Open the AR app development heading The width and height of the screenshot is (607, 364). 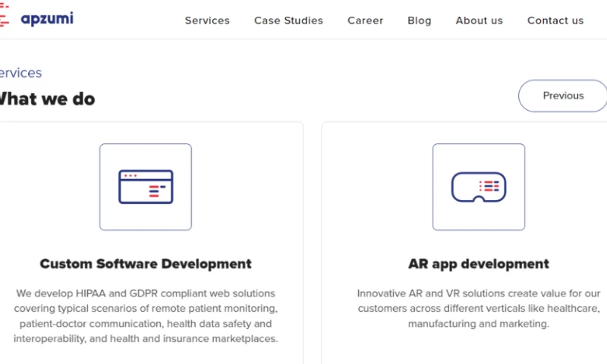(479, 264)
